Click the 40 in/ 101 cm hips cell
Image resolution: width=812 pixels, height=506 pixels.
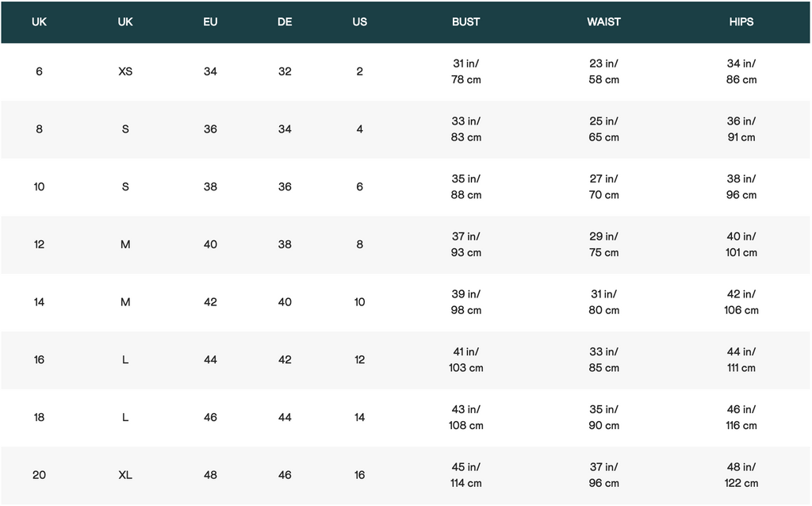click(x=741, y=244)
